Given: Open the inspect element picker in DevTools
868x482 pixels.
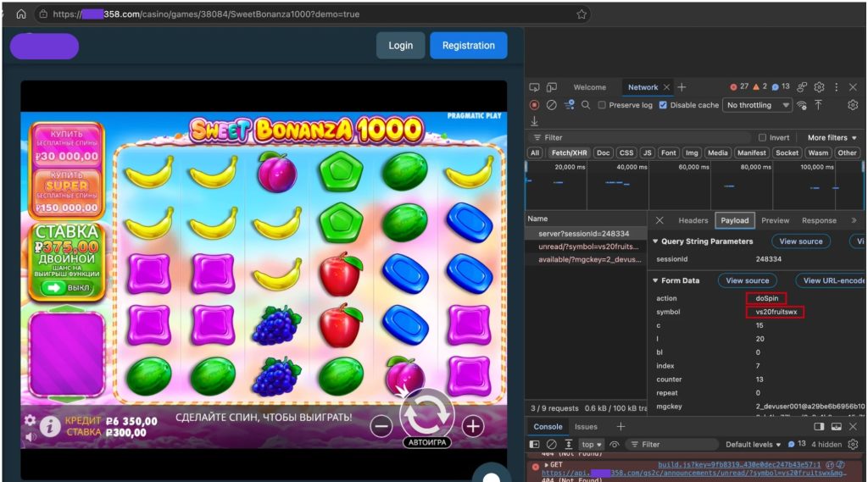Looking at the screenshot, I should click(534, 87).
